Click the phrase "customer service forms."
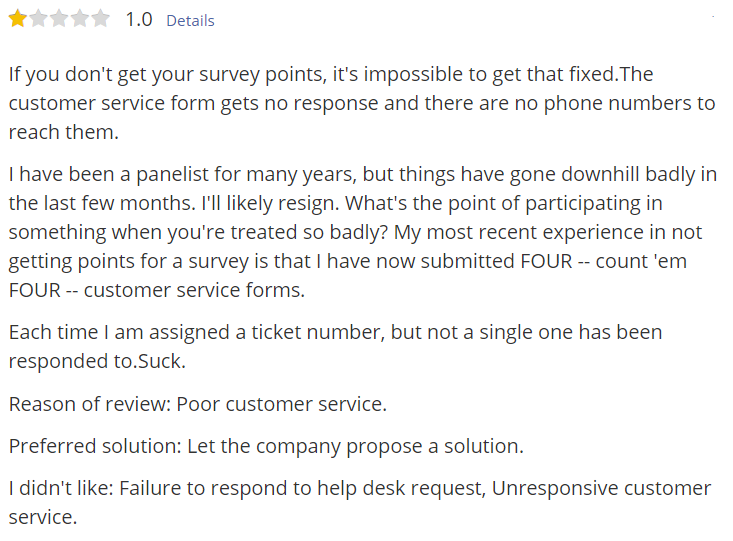This screenshot has height=541, width=733. 194,290
